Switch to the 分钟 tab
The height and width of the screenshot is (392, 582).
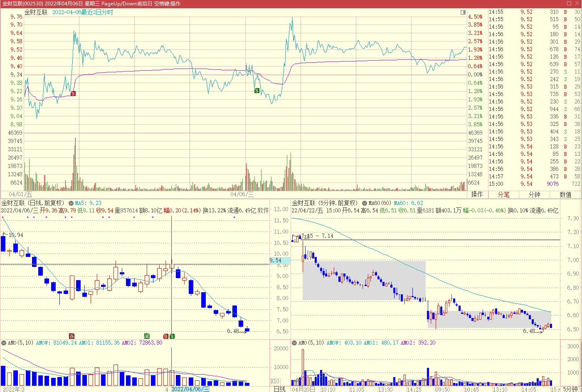point(534,194)
